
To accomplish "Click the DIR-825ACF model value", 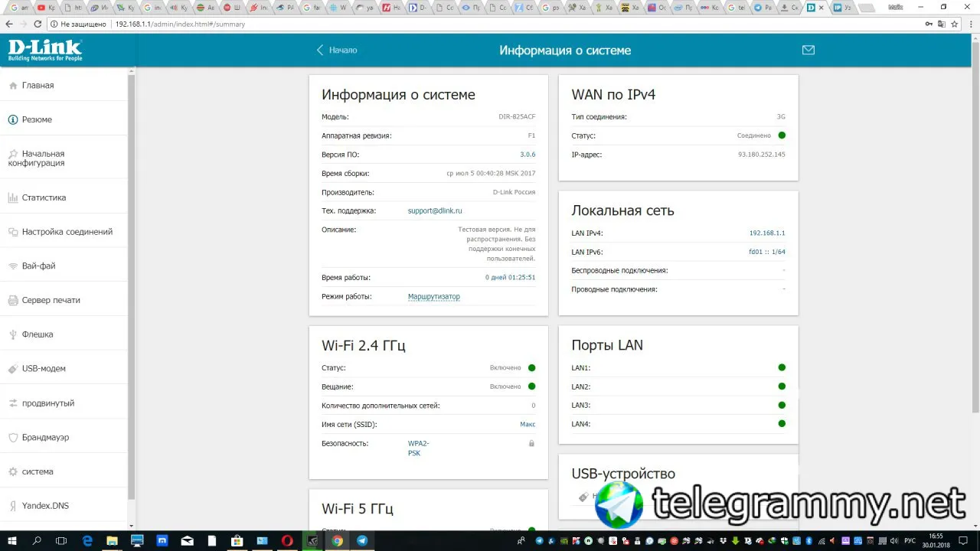I will pos(517,117).
